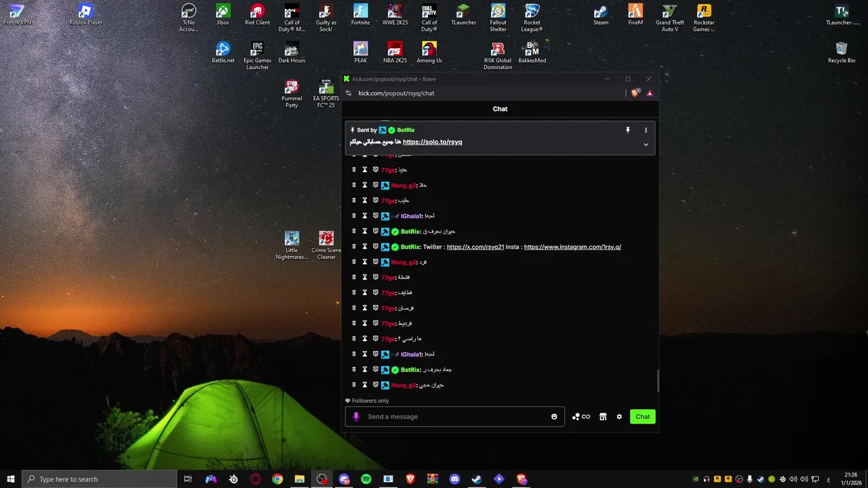
Task: Select Crime Scene Cleaner desktop icon
Action: pyautogui.click(x=326, y=245)
